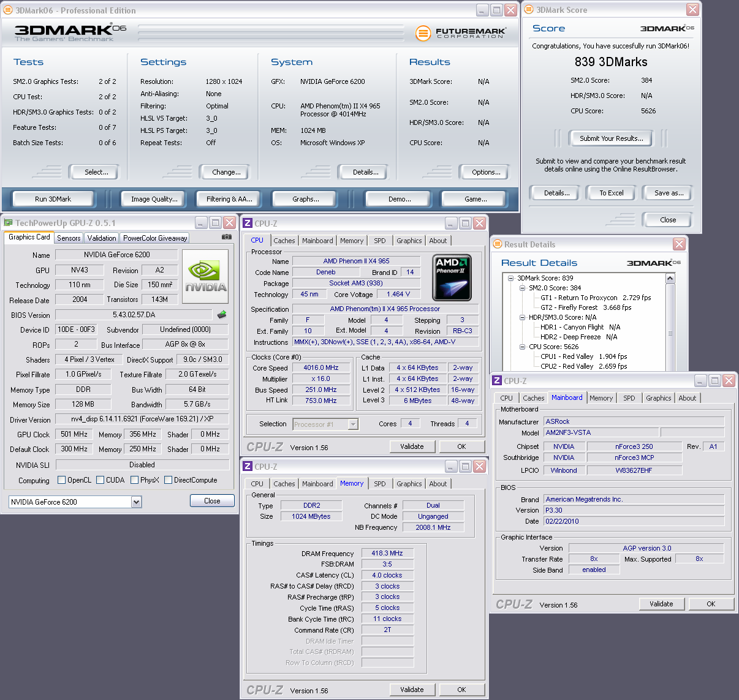
Task: Select CPU1 - Red Valley row
Action: (x=583, y=356)
